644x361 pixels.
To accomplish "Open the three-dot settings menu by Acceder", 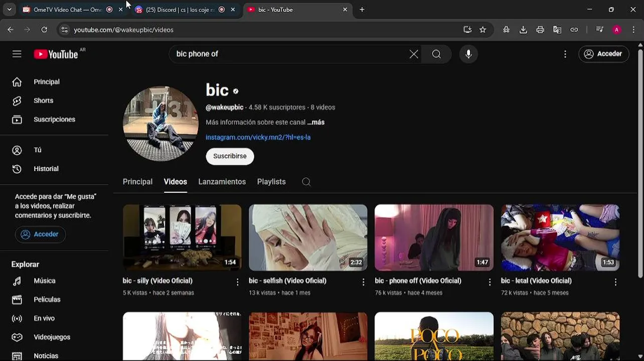I will 565,54.
